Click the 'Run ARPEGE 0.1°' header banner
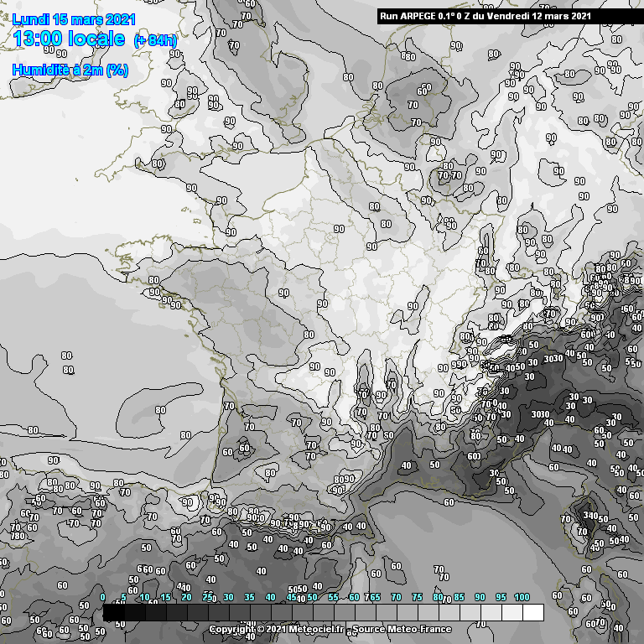This screenshot has height=644, width=644. (x=485, y=15)
